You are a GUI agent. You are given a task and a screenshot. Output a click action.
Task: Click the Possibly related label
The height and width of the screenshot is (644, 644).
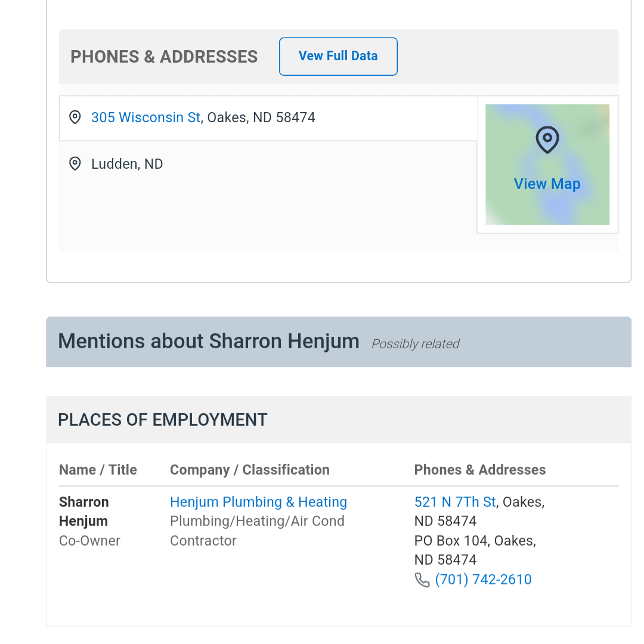[415, 344]
